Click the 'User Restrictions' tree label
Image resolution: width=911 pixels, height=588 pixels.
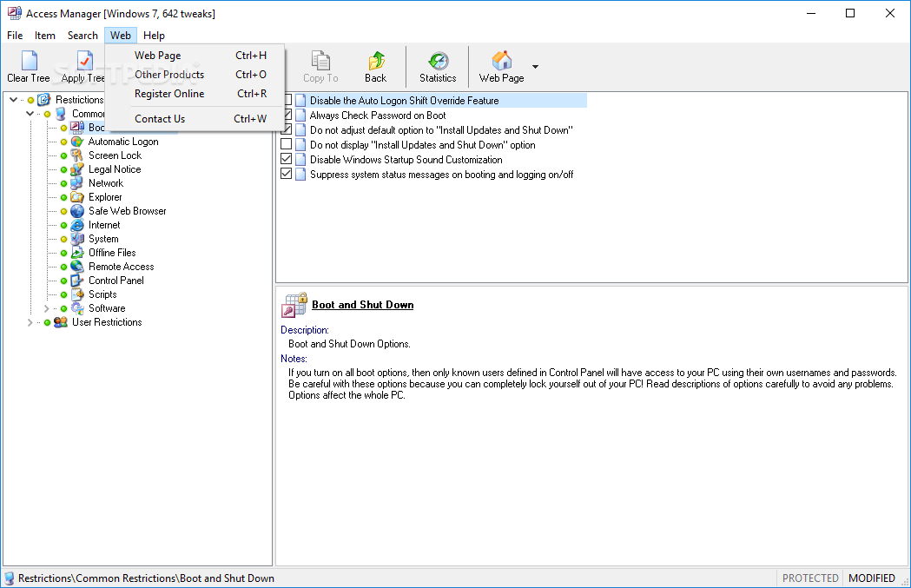click(107, 322)
